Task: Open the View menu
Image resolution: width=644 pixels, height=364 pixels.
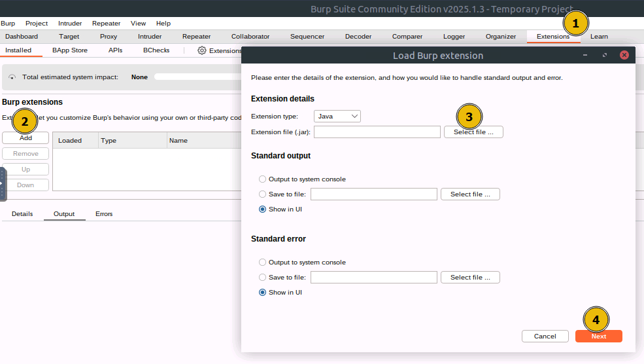Action: [x=138, y=24]
